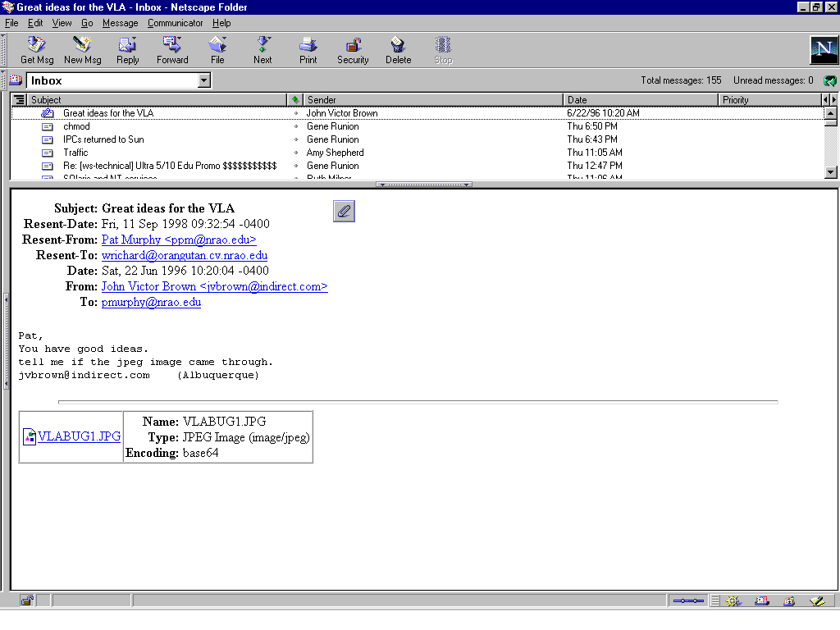Screen dimensions: 840x630
Task: Toggle read status of chmod message
Action: coord(295,126)
